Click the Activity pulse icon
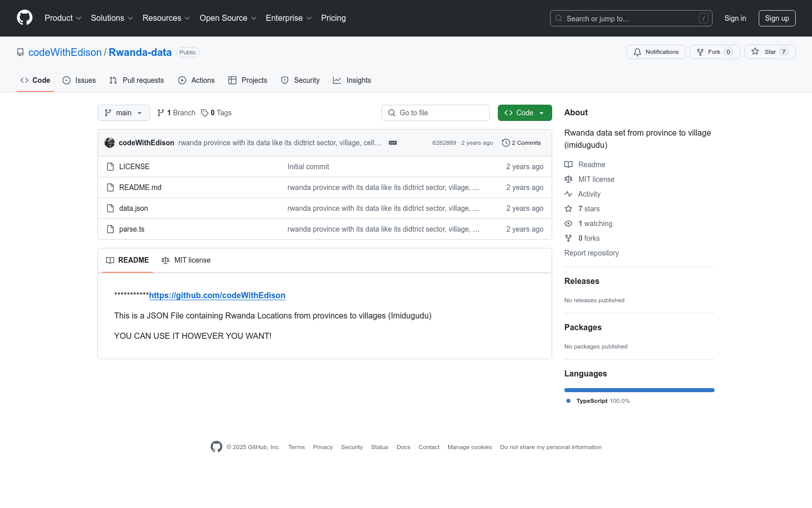This screenshot has height=508, width=812. (568, 194)
